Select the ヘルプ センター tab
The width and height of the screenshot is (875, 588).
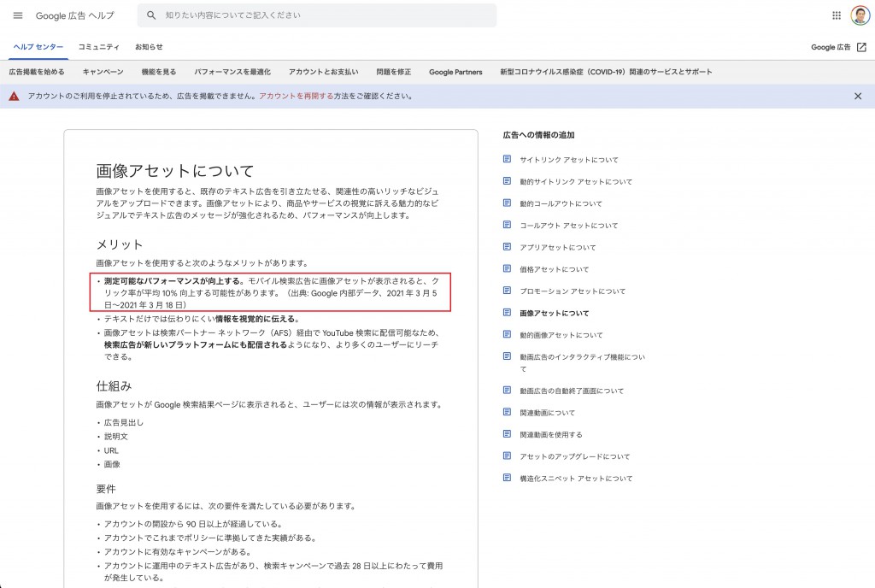[38, 47]
